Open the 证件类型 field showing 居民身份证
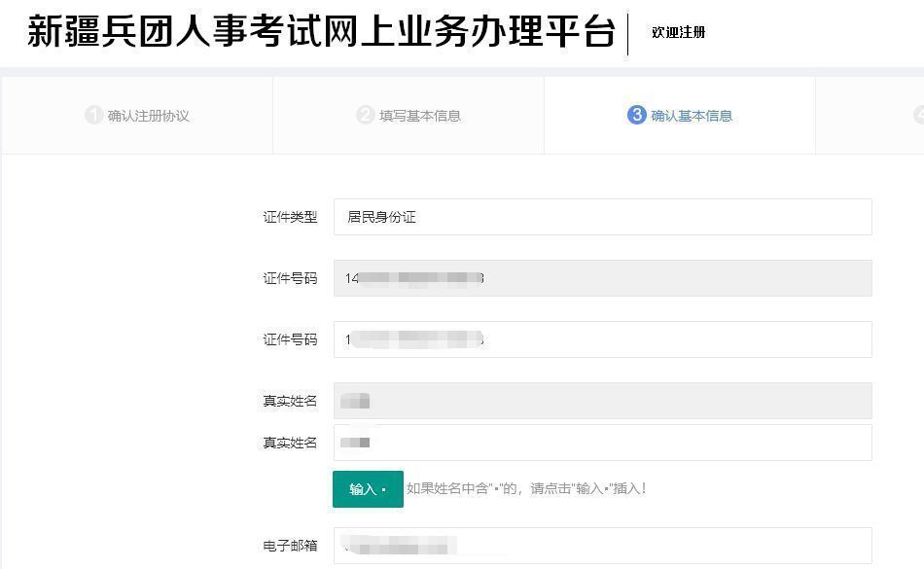Screen dimensions: 924x569 [x=602, y=217]
